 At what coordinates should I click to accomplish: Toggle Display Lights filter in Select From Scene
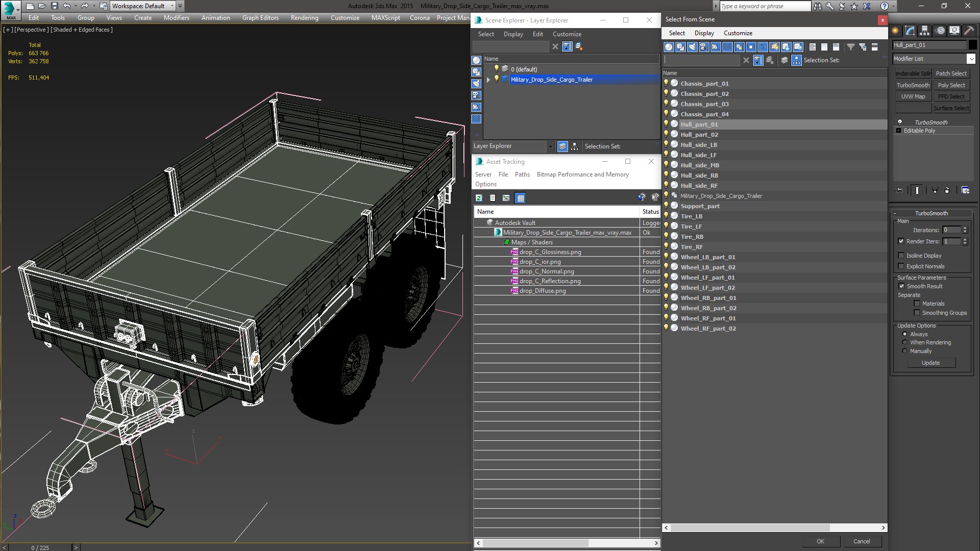(x=692, y=47)
